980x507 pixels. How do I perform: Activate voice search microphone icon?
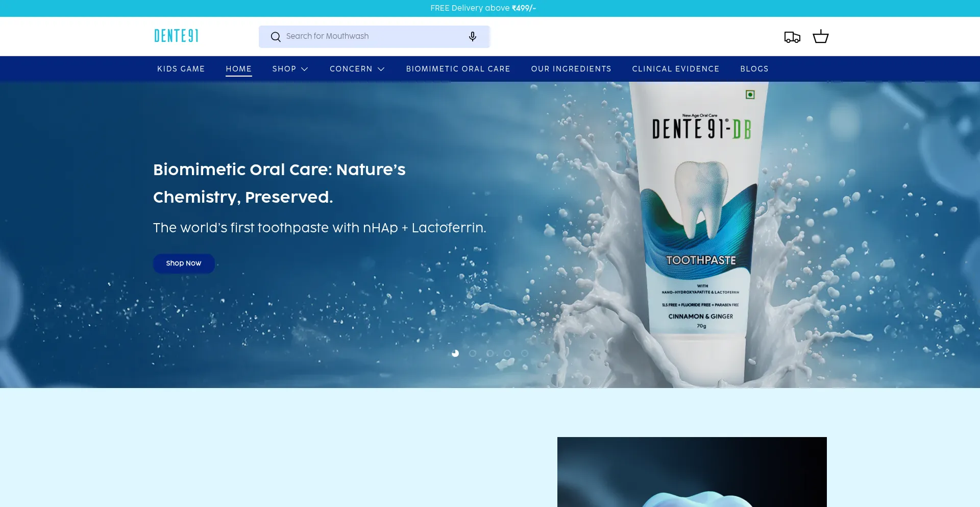click(x=472, y=37)
